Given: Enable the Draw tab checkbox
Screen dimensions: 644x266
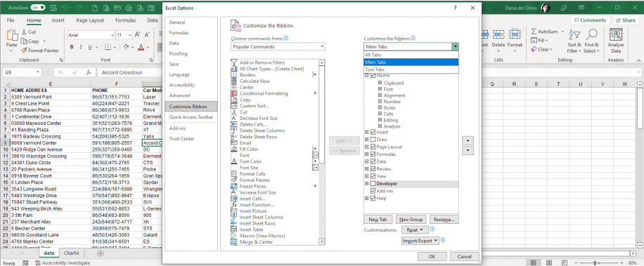Looking at the screenshot, I should 373,140.
